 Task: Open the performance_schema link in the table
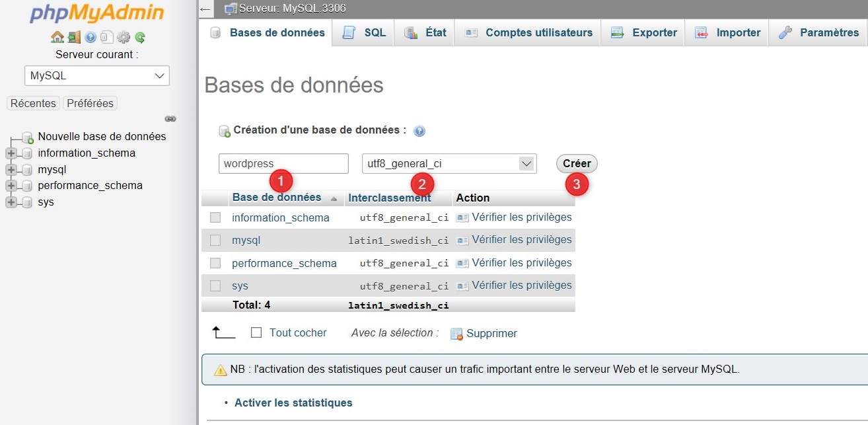click(284, 263)
